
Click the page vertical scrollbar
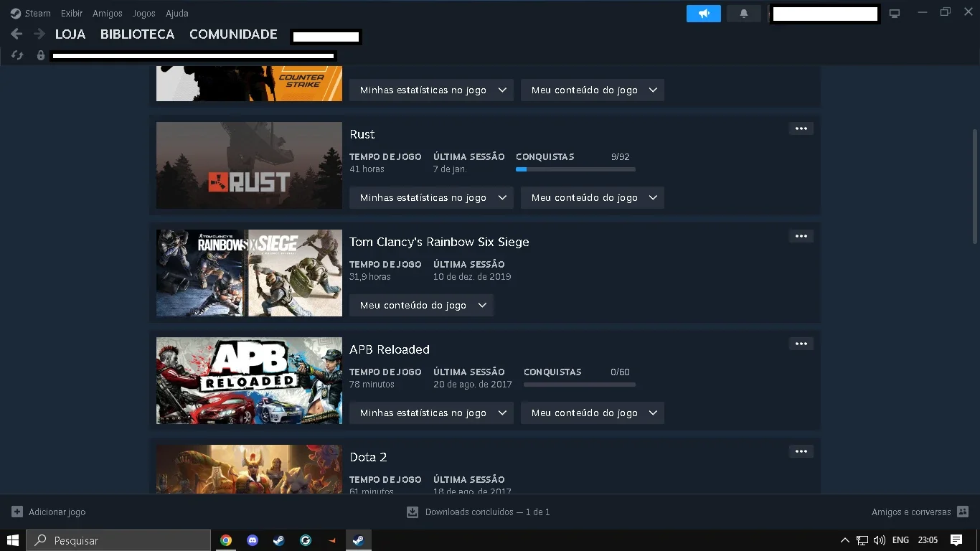click(x=974, y=187)
